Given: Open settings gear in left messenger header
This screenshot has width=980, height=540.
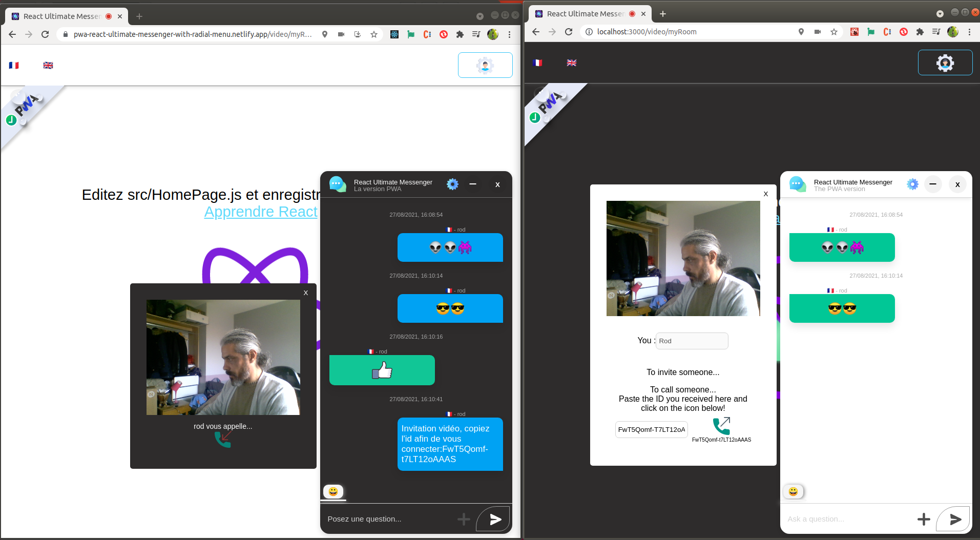Looking at the screenshot, I should click(x=452, y=184).
